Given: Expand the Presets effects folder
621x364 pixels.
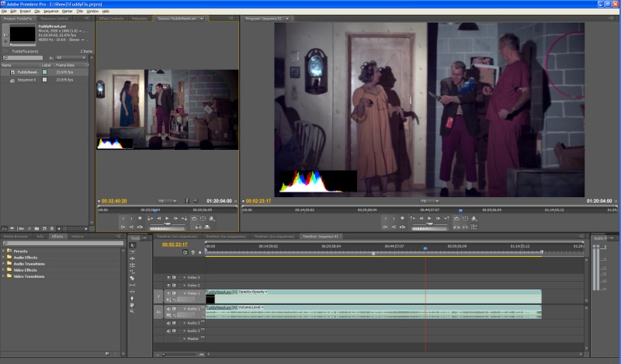Looking at the screenshot, I should (4, 251).
